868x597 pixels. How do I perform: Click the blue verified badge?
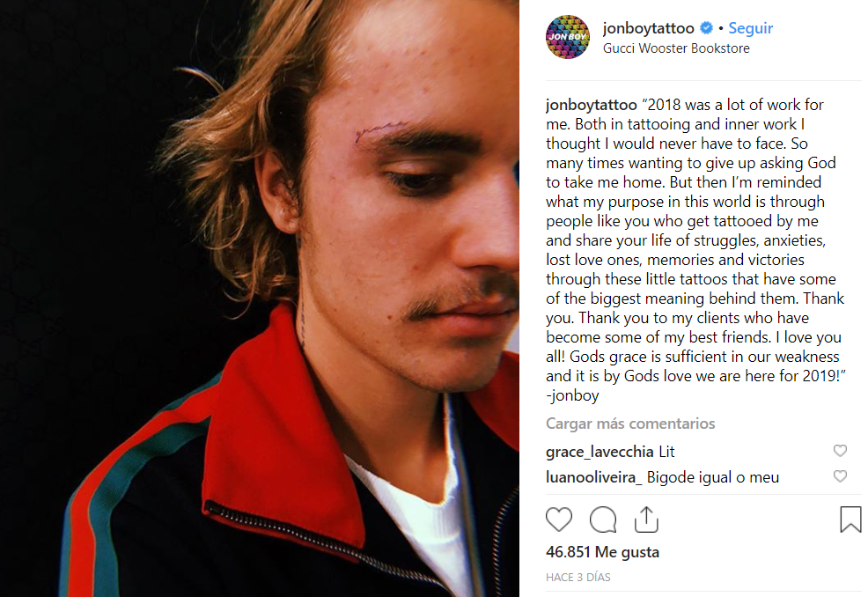click(706, 27)
